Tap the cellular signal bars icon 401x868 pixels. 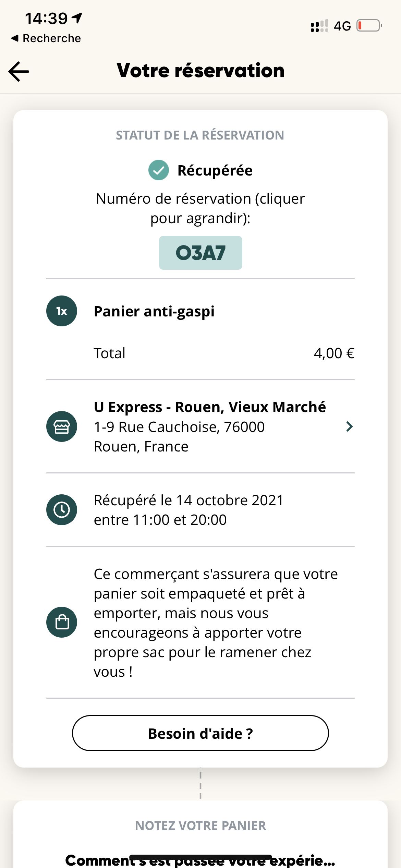point(319,26)
